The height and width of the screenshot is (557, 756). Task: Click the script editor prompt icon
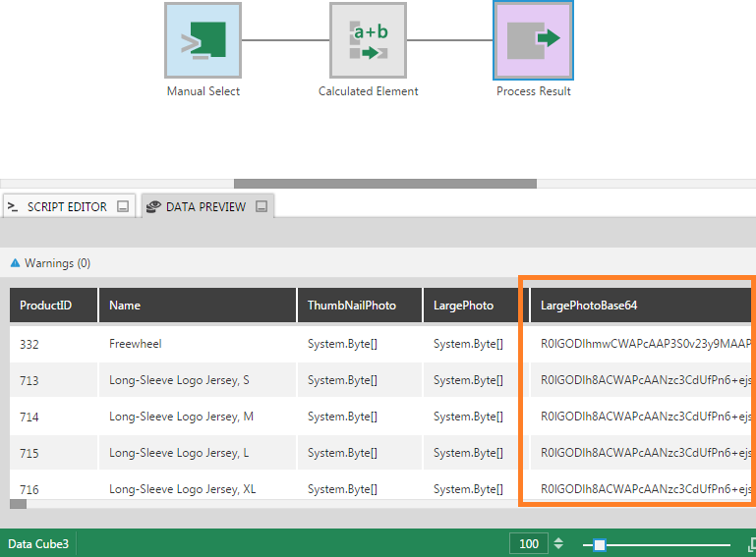[14, 206]
